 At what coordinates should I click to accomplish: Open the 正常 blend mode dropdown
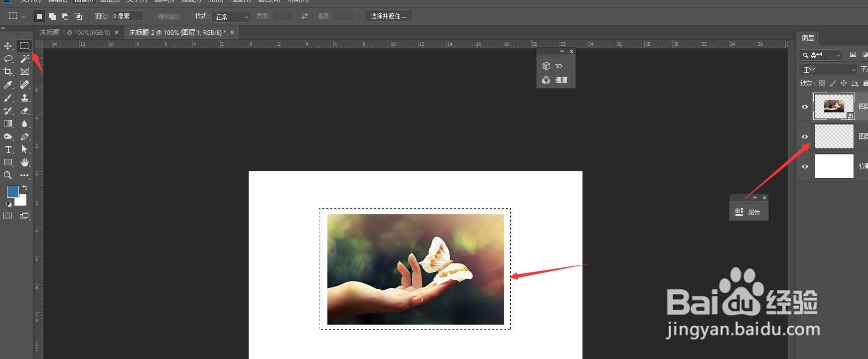(x=828, y=69)
